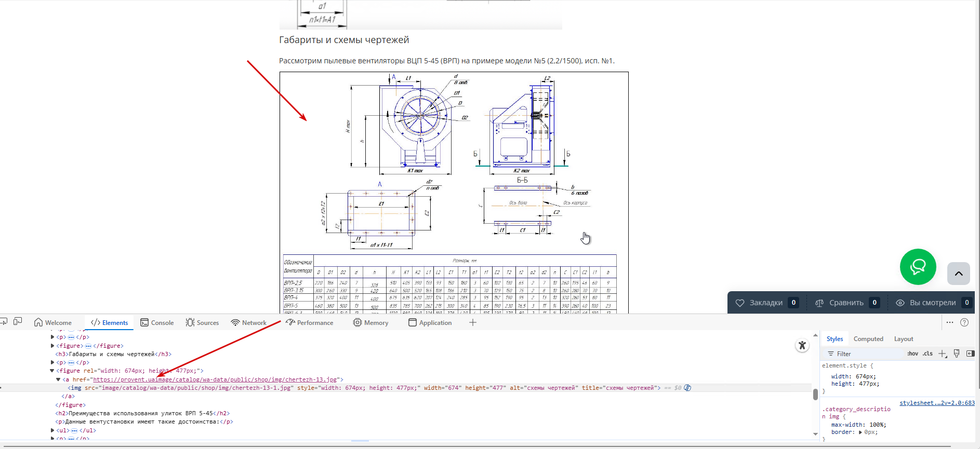
Task: Select the h2 Преимущества использования node
Action: point(142,413)
